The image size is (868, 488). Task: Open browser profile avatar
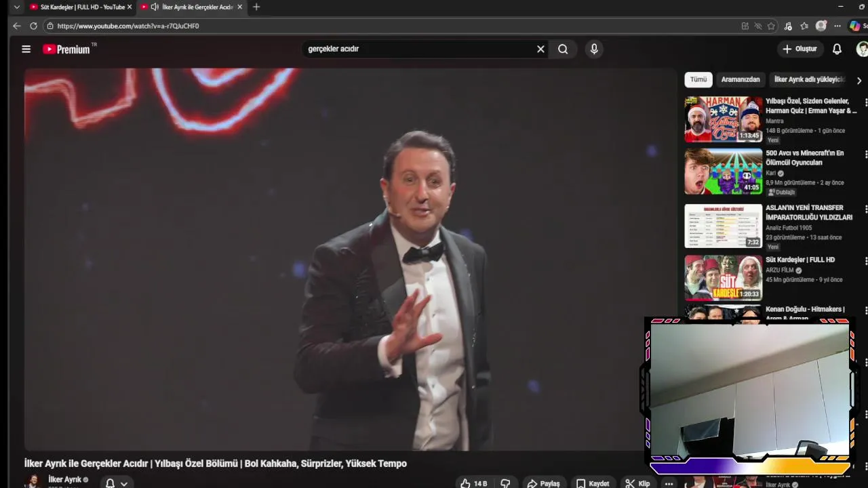tap(821, 26)
